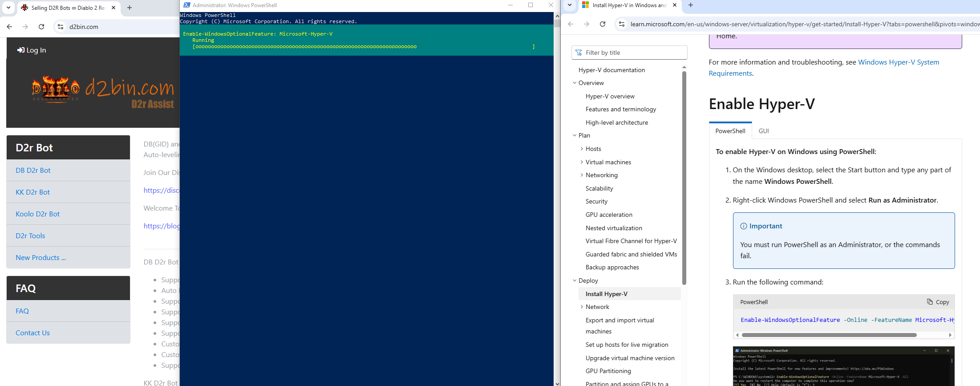Open New Products link in sidebar

pos(40,257)
